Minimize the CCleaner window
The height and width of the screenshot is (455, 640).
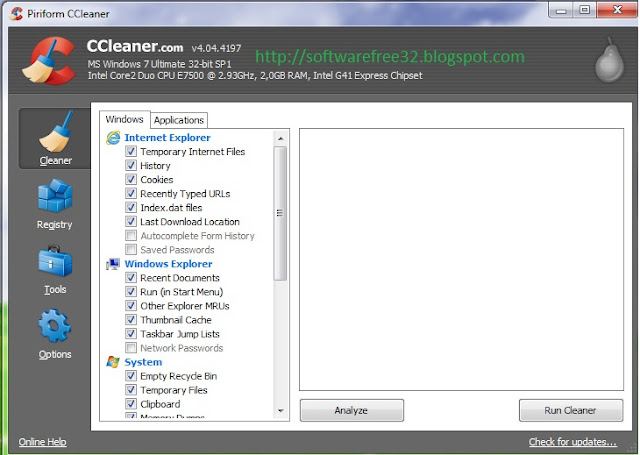click(561, 10)
